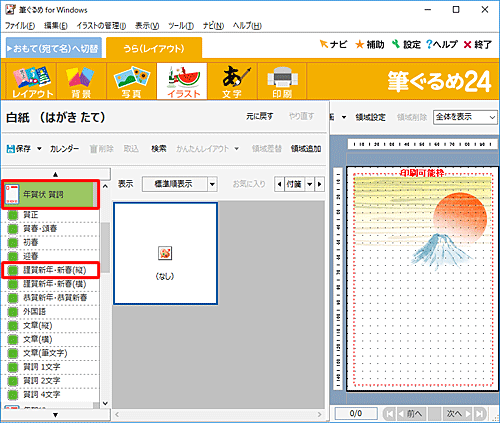Open the ナビ(N) menu
Viewport: 500px width, 423px height.
click(213, 26)
